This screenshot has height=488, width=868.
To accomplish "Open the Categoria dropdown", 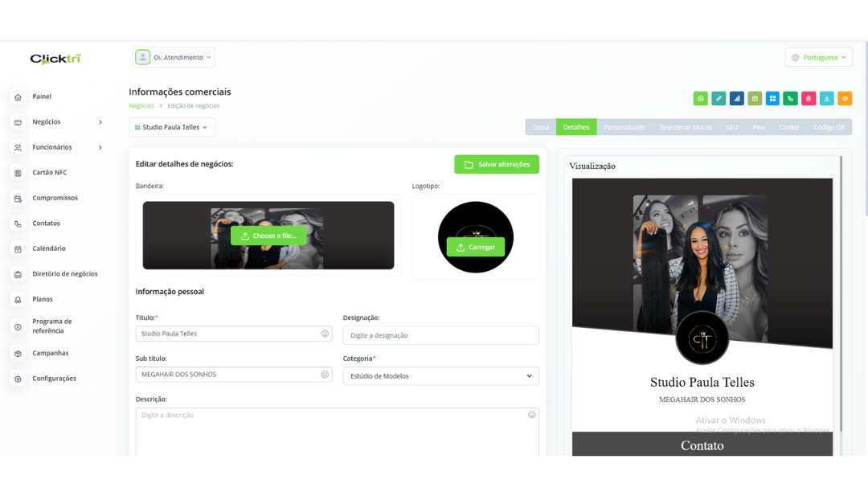I will click(x=440, y=376).
